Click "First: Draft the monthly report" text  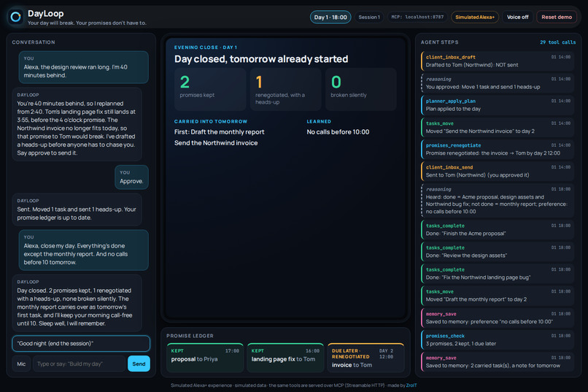[x=220, y=132]
